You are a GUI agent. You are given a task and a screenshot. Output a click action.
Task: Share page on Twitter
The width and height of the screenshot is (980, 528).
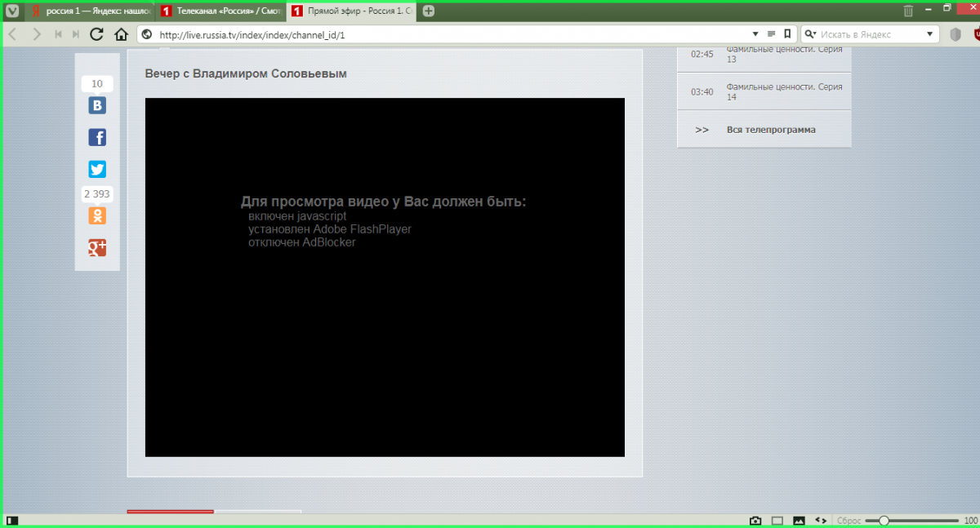coord(97,169)
